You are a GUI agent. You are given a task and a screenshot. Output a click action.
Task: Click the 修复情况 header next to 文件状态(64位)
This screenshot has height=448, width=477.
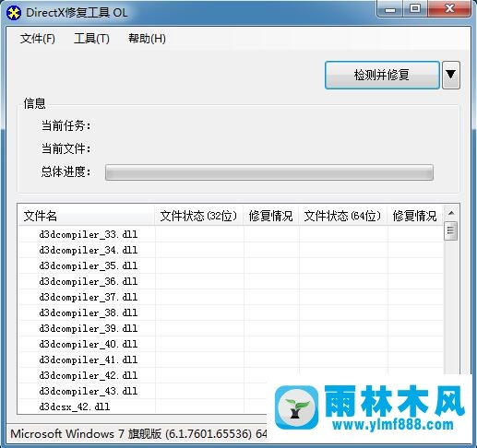point(415,216)
